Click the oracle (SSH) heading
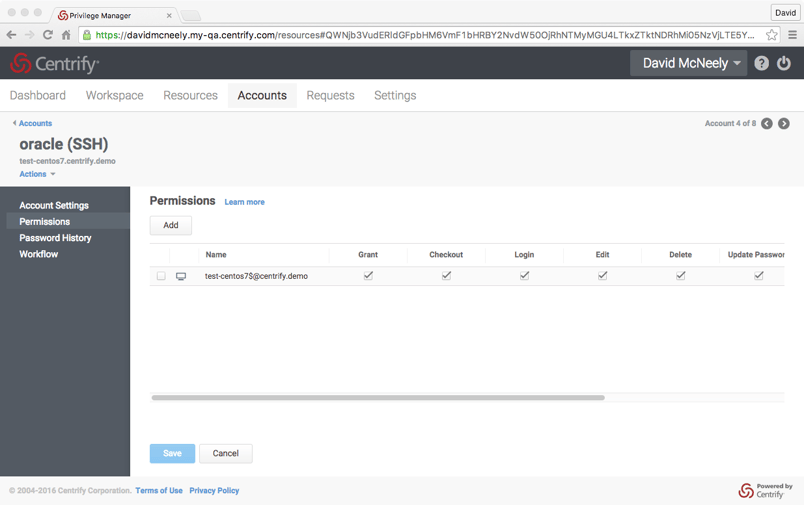Screen dimensions: 804x505 pos(64,144)
